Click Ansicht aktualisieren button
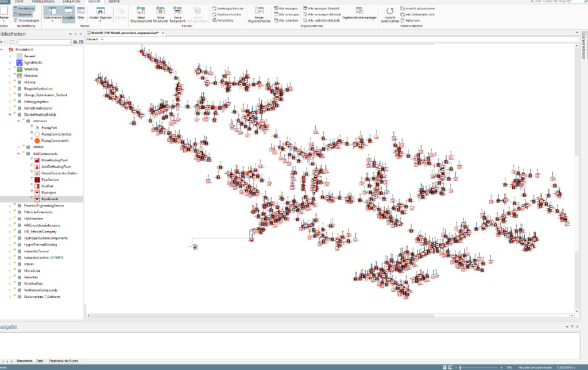 (x=417, y=8)
